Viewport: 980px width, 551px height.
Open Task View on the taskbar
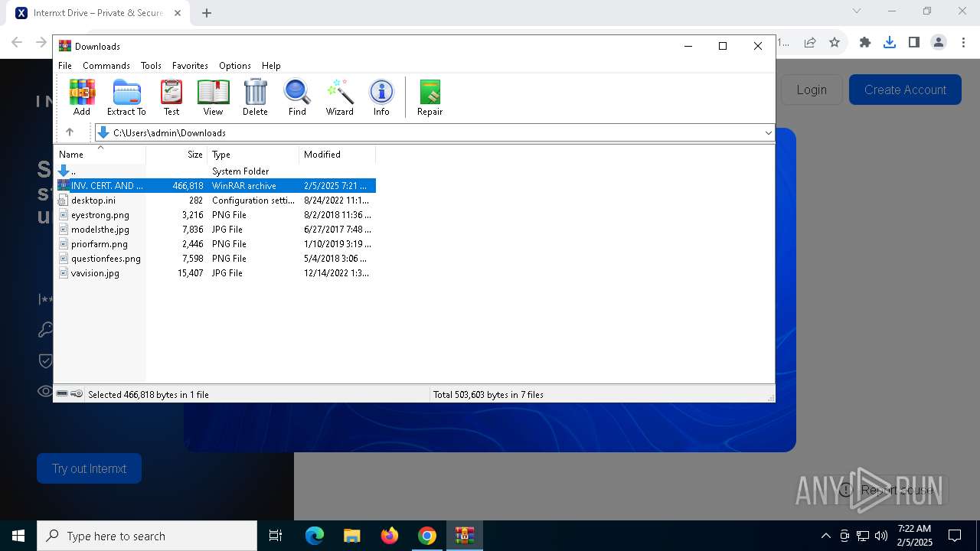tap(276, 536)
